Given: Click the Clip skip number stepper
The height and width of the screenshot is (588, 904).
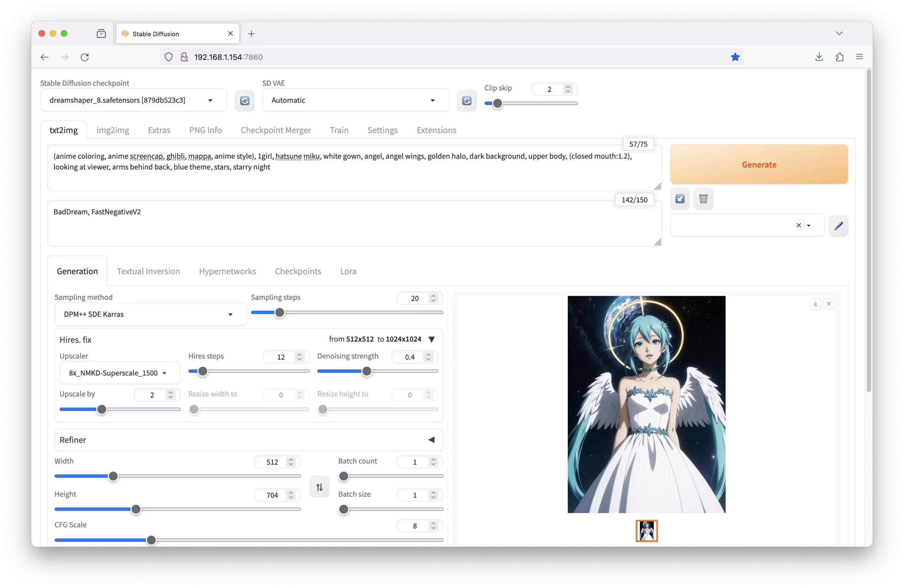Looking at the screenshot, I should pos(567,89).
